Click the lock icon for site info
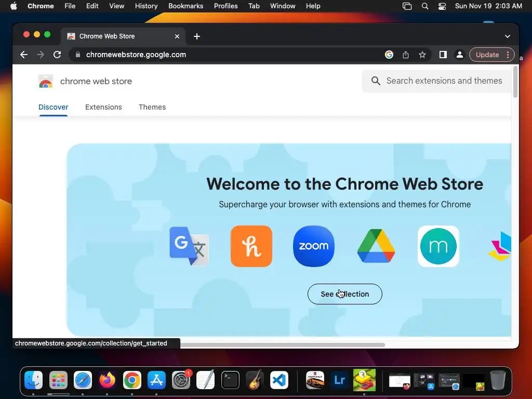532x399 pixels. [78, 55]
